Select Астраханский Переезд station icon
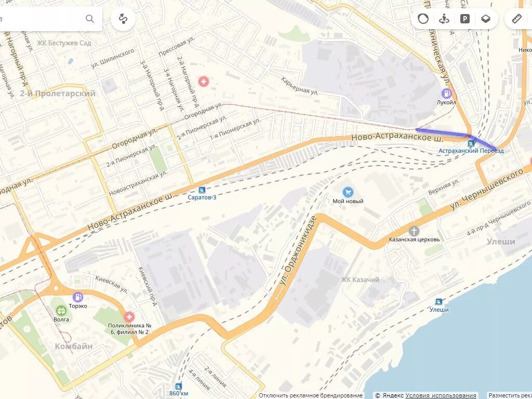The height and width of the screenshot is (399, 532). coord(471,143)
